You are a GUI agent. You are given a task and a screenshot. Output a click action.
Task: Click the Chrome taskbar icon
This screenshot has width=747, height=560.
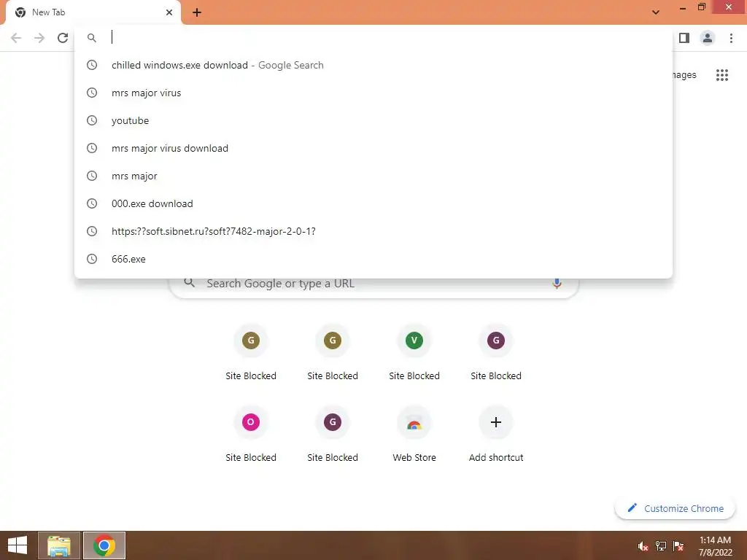pos(104,545)
